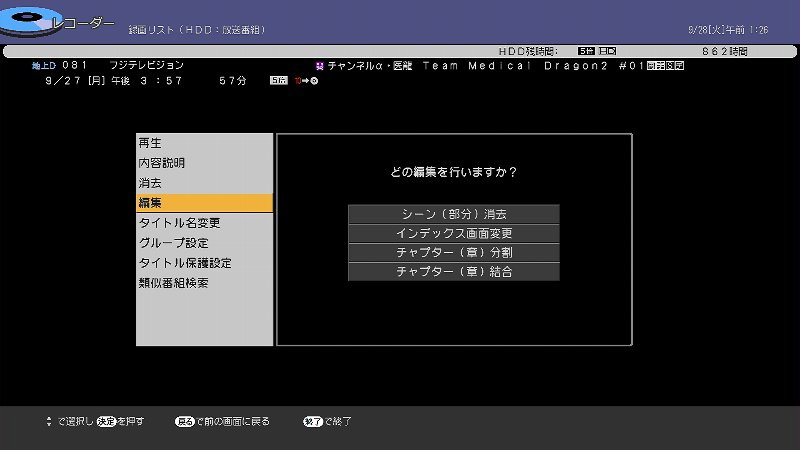This screenshot has width=800, height=450.
Task: Click the 57分 duration text
Action: pyautogui.click(x=233, y=81)
